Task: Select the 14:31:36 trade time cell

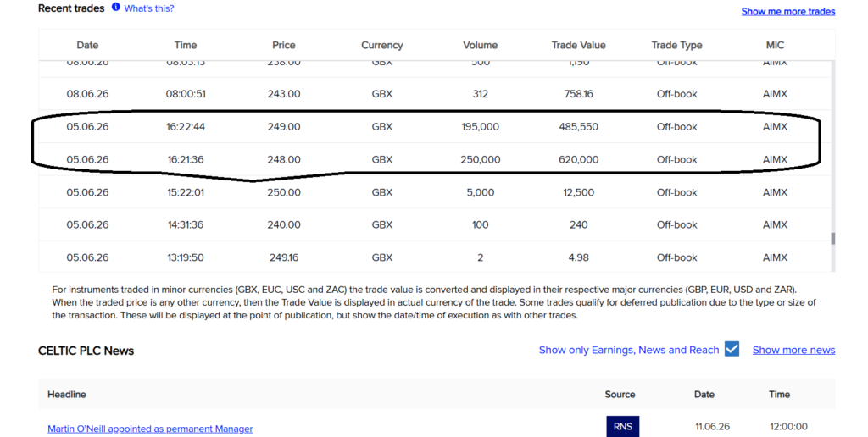Action: pyautogui.click(x=186, y=224)
